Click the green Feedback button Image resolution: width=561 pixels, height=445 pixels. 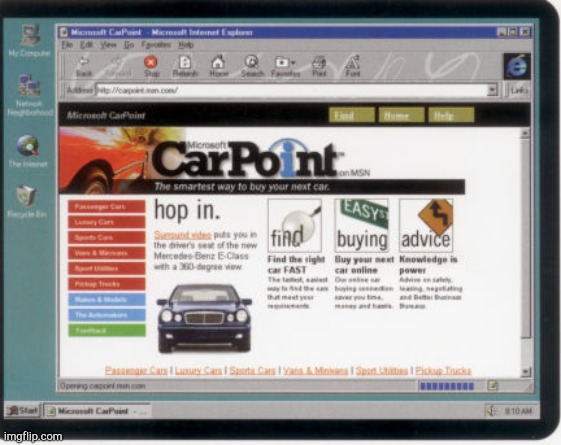[107, 330]
